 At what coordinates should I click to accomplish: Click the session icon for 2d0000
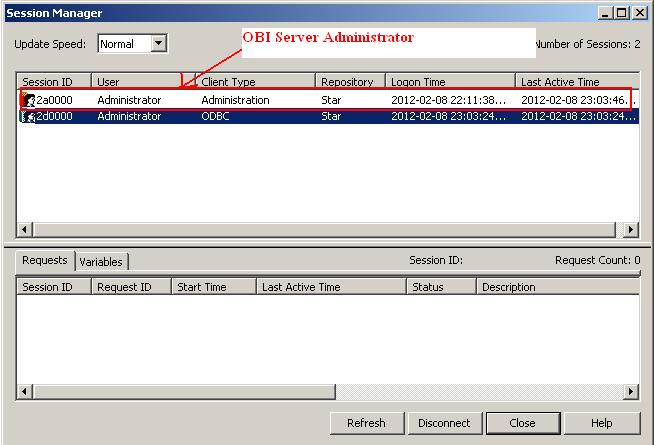click(x=28, y=116)
